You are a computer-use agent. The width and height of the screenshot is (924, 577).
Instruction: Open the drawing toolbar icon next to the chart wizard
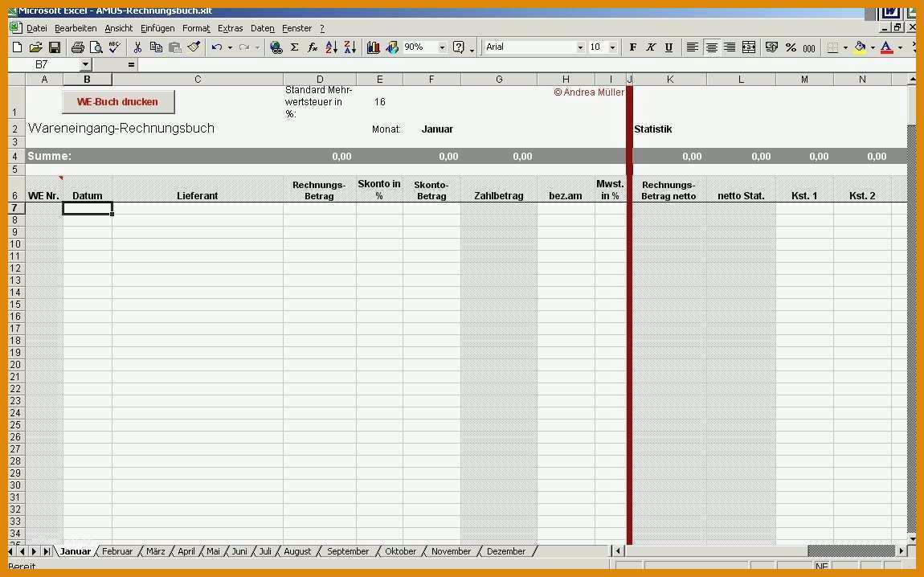pyautogui.click(x=392, y=47)
